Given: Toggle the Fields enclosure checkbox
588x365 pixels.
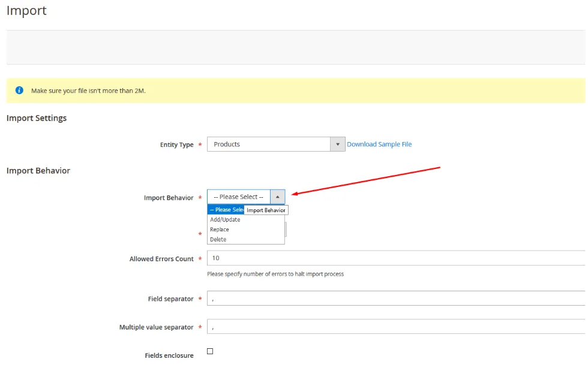Looking at the screenshot, I should click(210, 351).
